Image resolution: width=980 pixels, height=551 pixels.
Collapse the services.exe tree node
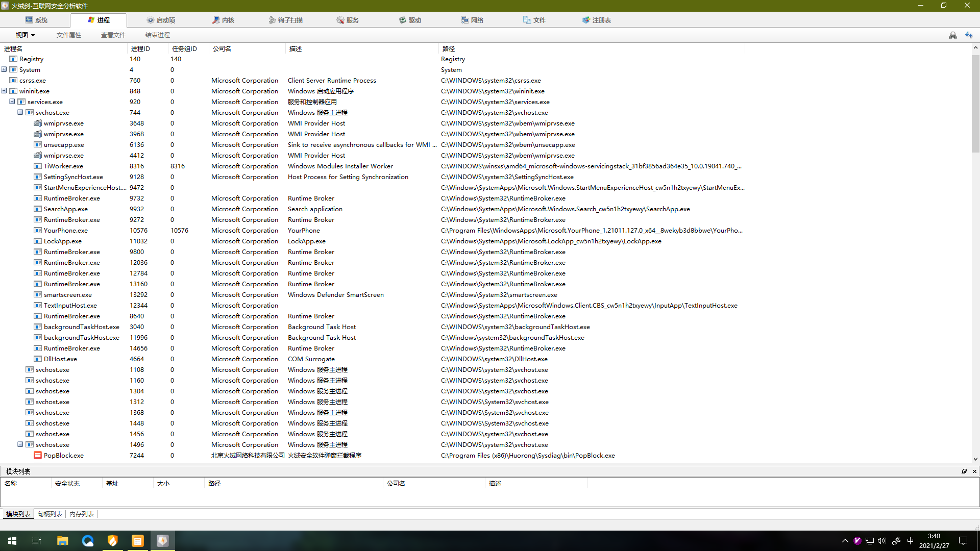[x=12, y=102]
